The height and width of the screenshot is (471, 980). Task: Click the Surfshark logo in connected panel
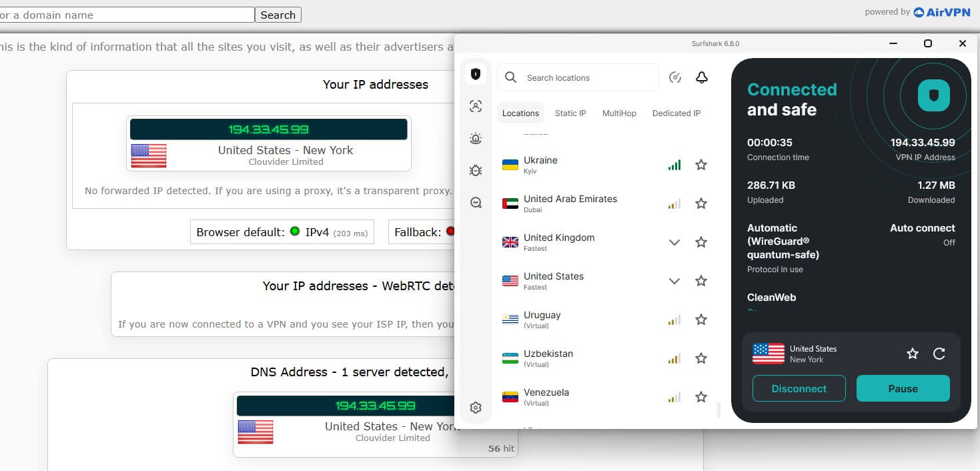(934, 96)
